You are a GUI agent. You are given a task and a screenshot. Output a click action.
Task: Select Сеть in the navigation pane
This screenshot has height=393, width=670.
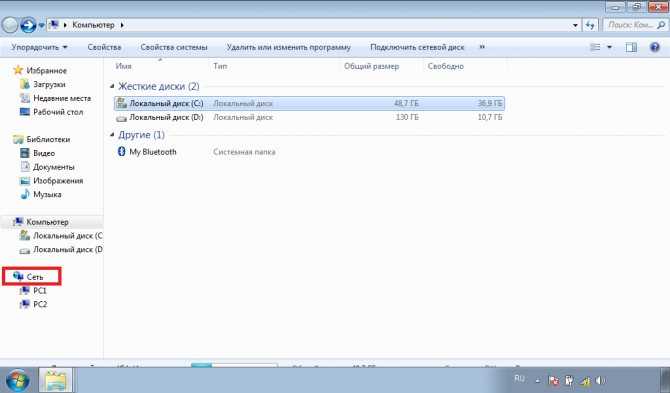coord(35,277)
